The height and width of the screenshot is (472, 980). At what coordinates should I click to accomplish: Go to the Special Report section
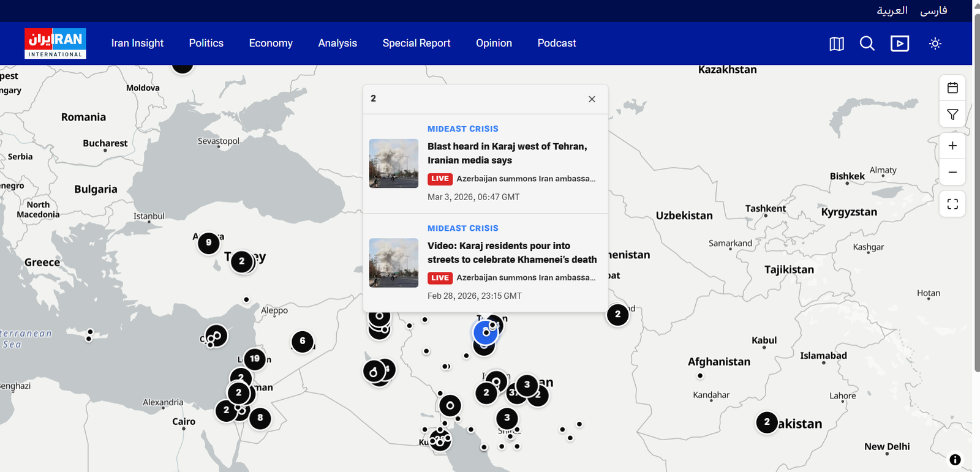pos(416,43)
